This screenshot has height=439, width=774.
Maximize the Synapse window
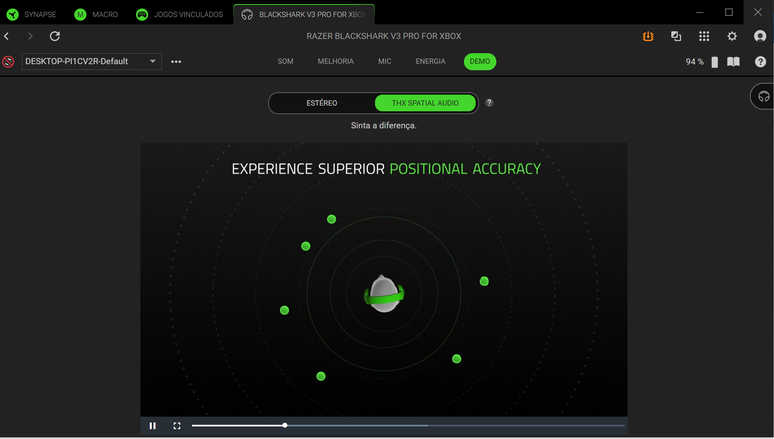pyautogui.click(x=729, y=12)
